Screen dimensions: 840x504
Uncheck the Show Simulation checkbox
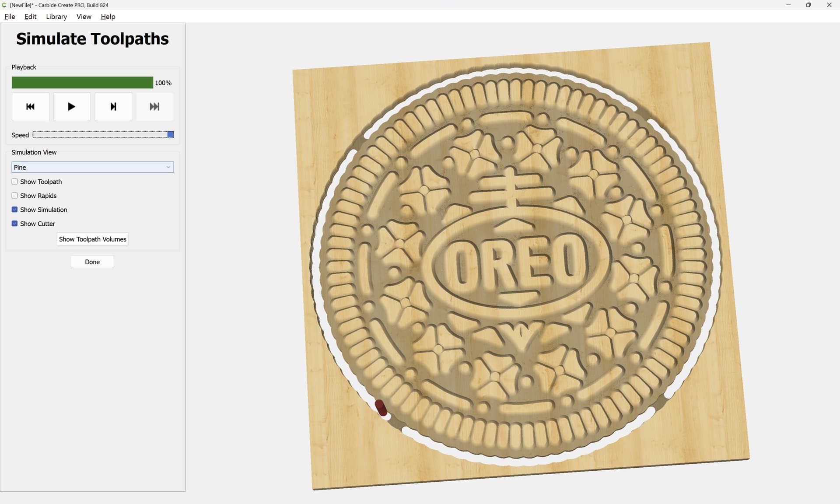click(14, 210)
